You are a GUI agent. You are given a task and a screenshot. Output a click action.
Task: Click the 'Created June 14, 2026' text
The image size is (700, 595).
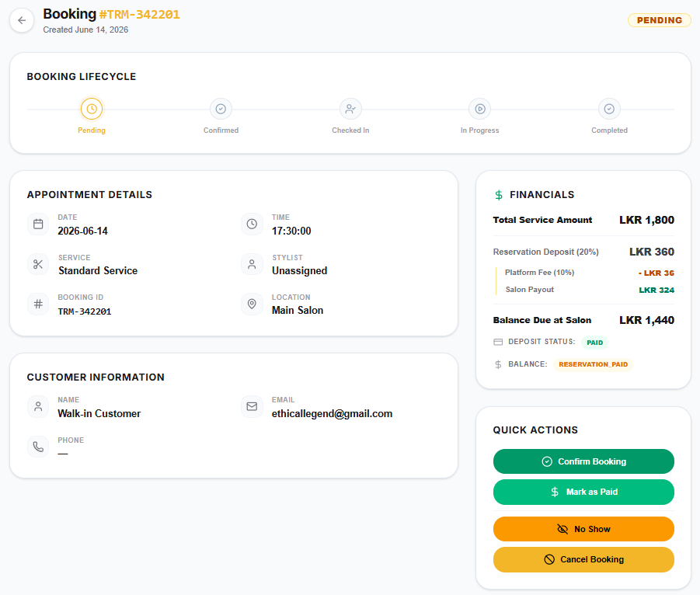pyautogui.click(x=85, y=30)
